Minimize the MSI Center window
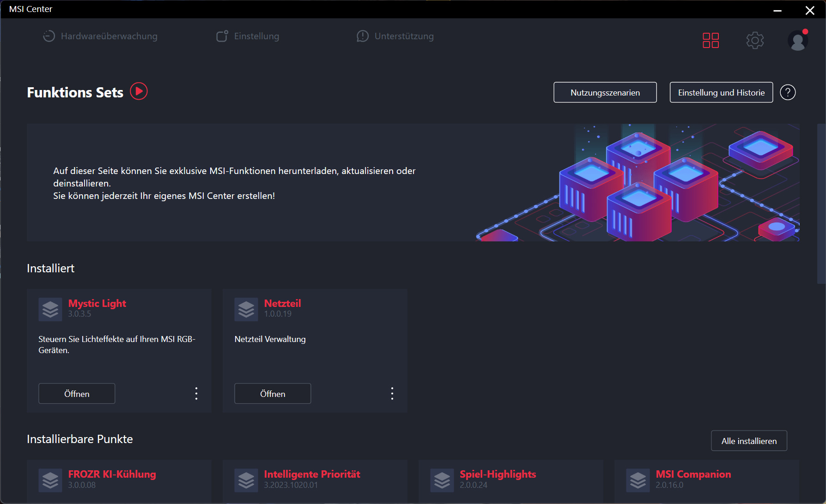 click(777, 10)
